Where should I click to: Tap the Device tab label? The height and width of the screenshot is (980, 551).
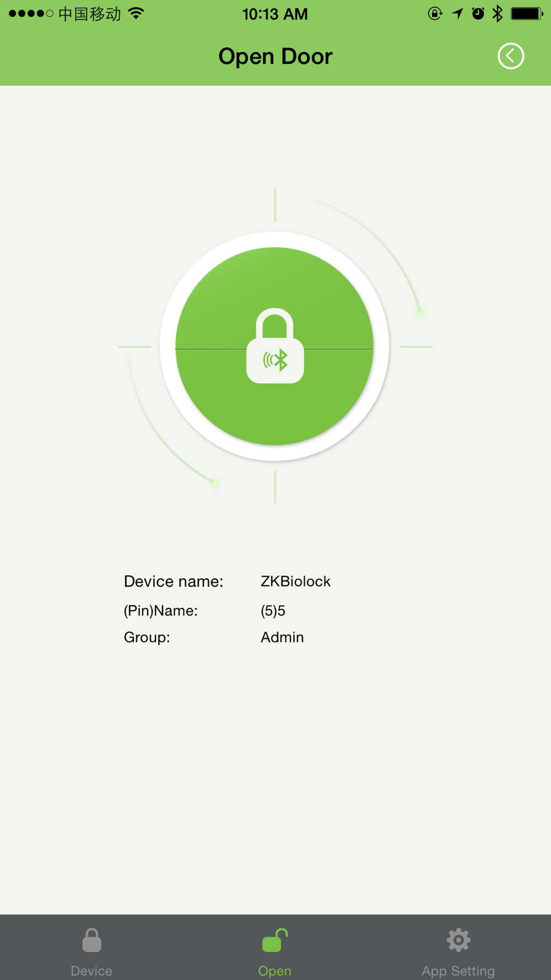point(91,971)
